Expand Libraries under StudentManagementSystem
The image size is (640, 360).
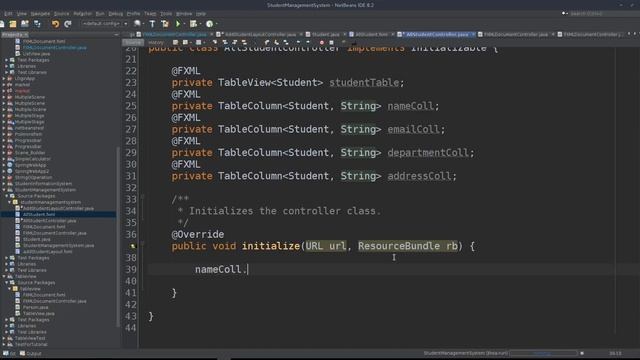(7, 264)
